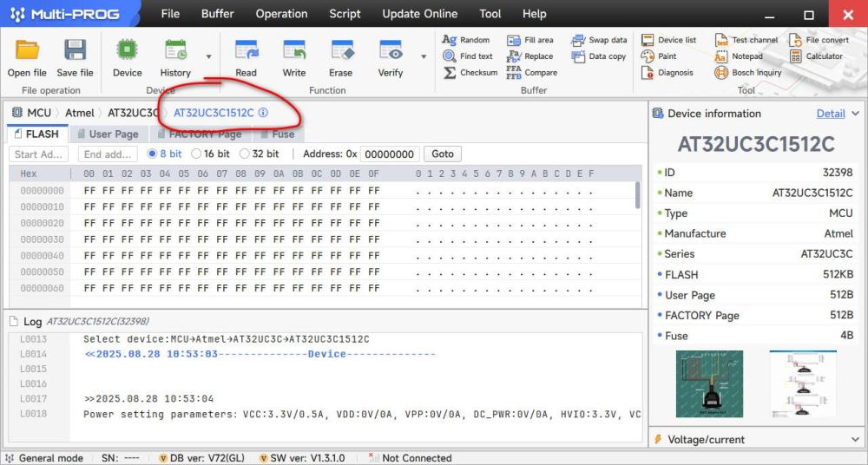The image size is (868, 465).
Task: Expand the dropdown next to Verify
Action: (424, 56)
